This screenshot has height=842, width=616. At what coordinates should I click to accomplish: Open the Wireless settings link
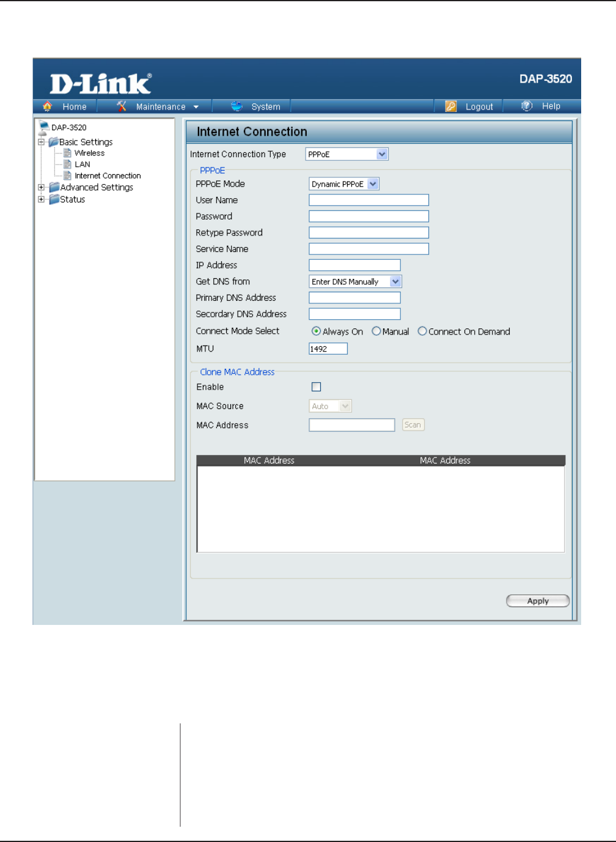pos(89,153)
